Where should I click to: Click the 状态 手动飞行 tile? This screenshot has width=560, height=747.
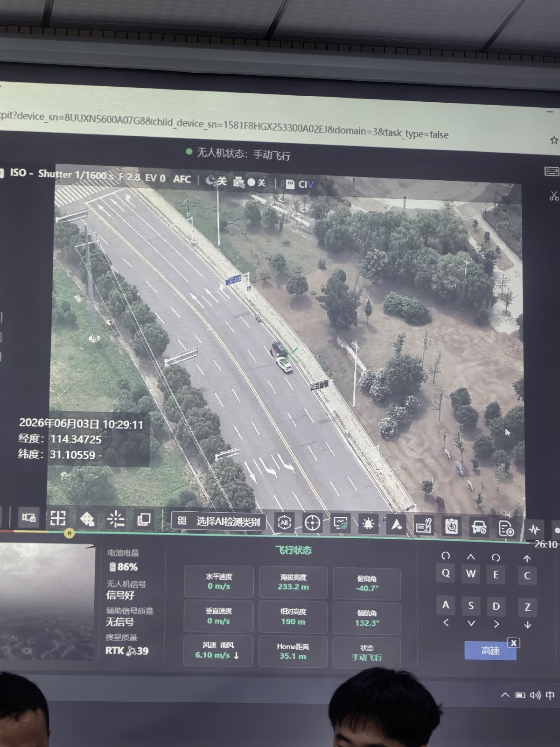point(367,653)
